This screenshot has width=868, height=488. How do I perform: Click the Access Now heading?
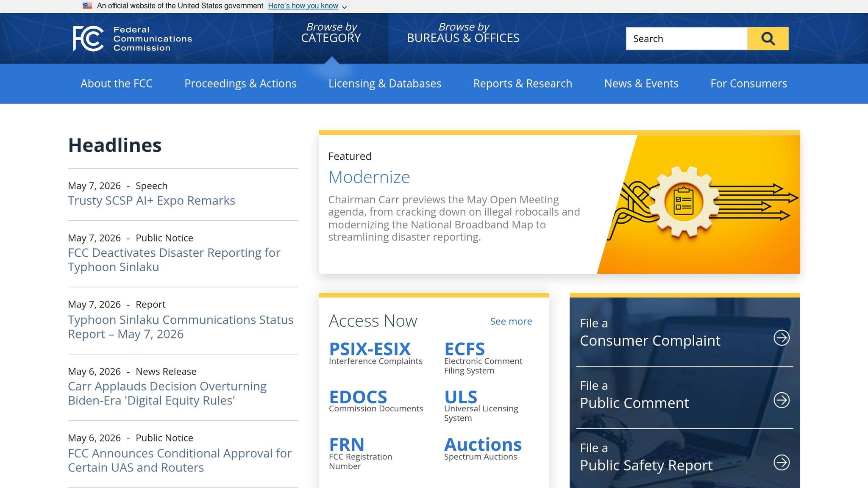[373, 321]
